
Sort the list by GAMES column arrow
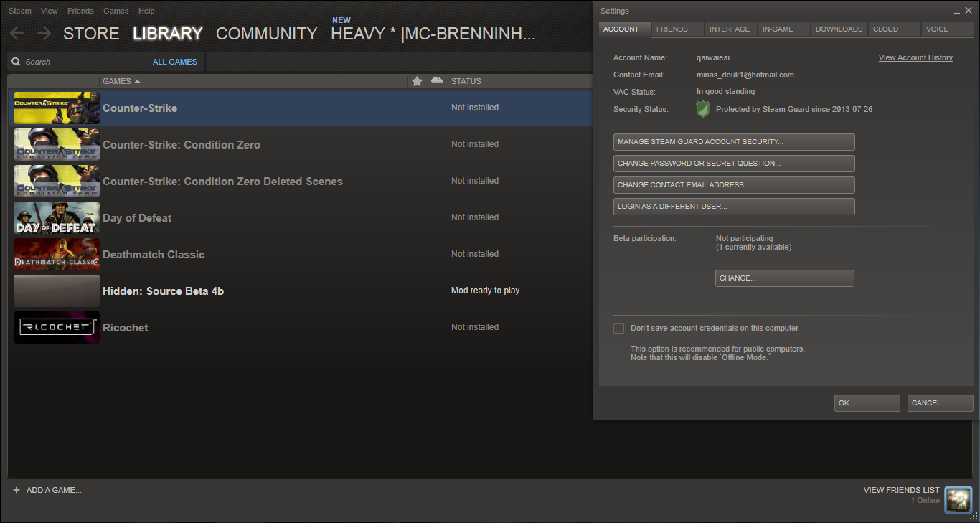click(x=137, y=81)
